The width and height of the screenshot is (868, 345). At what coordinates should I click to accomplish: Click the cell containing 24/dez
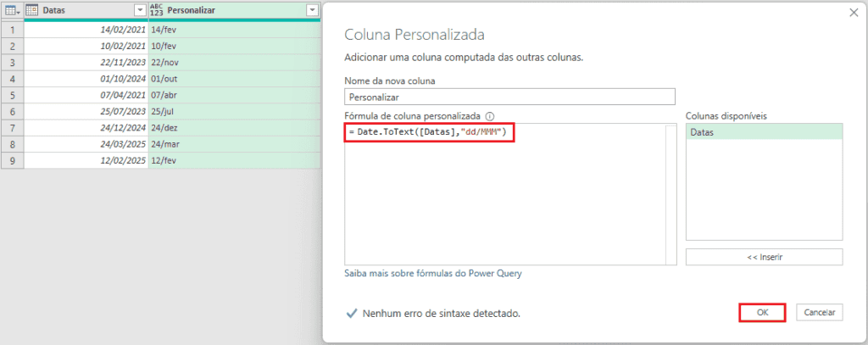click(x=234, y=128)
